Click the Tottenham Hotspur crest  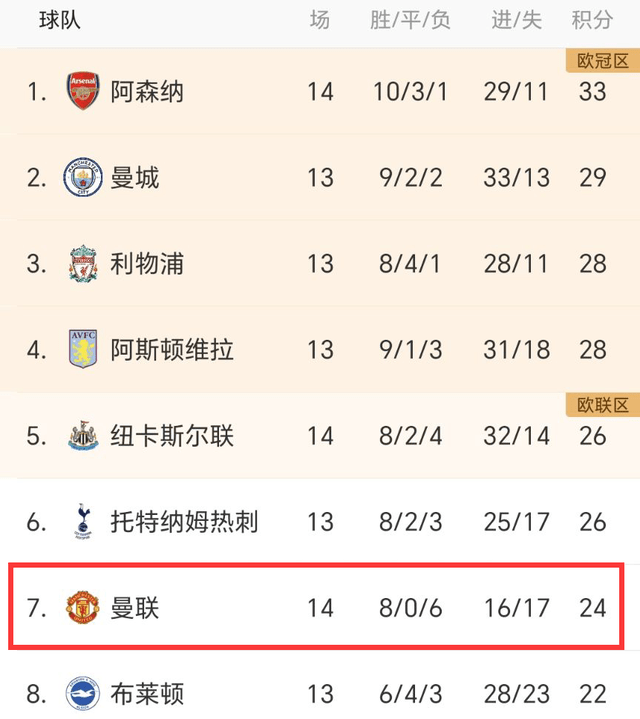pos(83,521)
